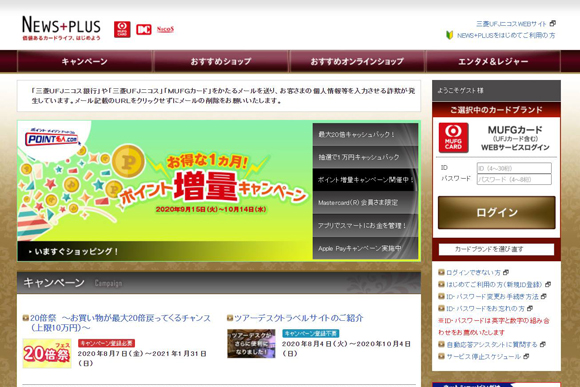Image resolution: width=580 pixels, height=387 pixels.
Task: Click カードブランドを選び直す button
Action: (496, 249)
